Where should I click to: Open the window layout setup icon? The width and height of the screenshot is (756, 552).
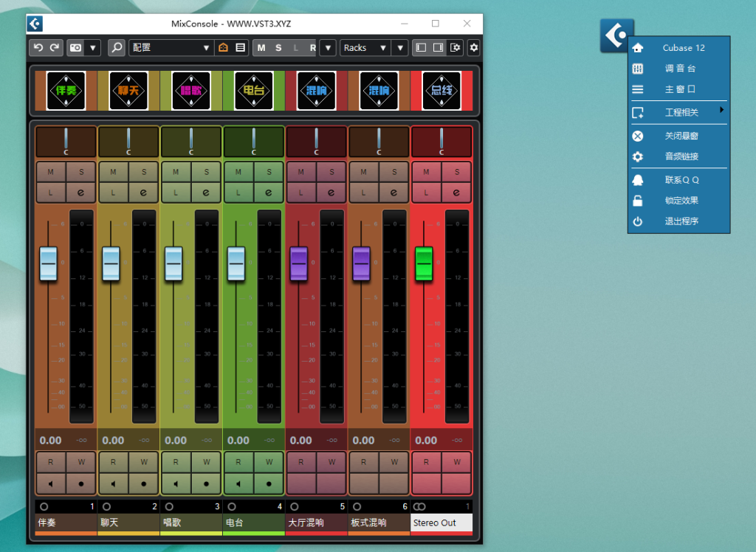(x=455, y=48)
